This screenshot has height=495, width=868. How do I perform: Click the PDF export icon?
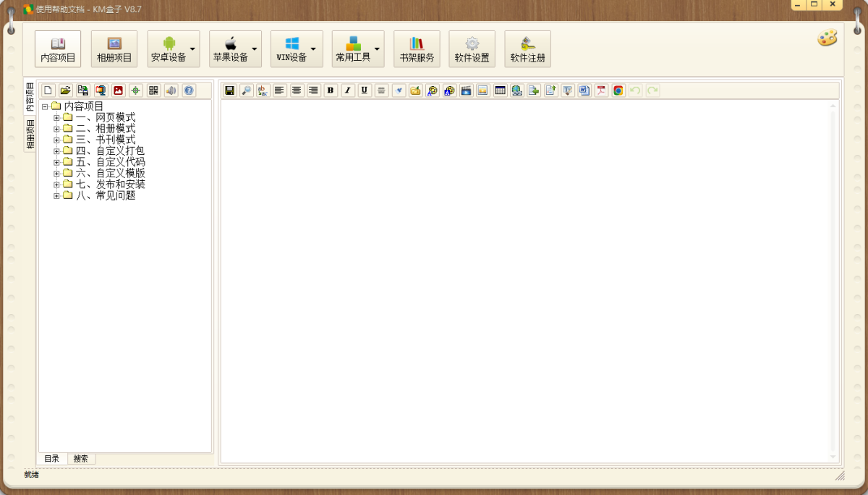[x=600, y=90]
